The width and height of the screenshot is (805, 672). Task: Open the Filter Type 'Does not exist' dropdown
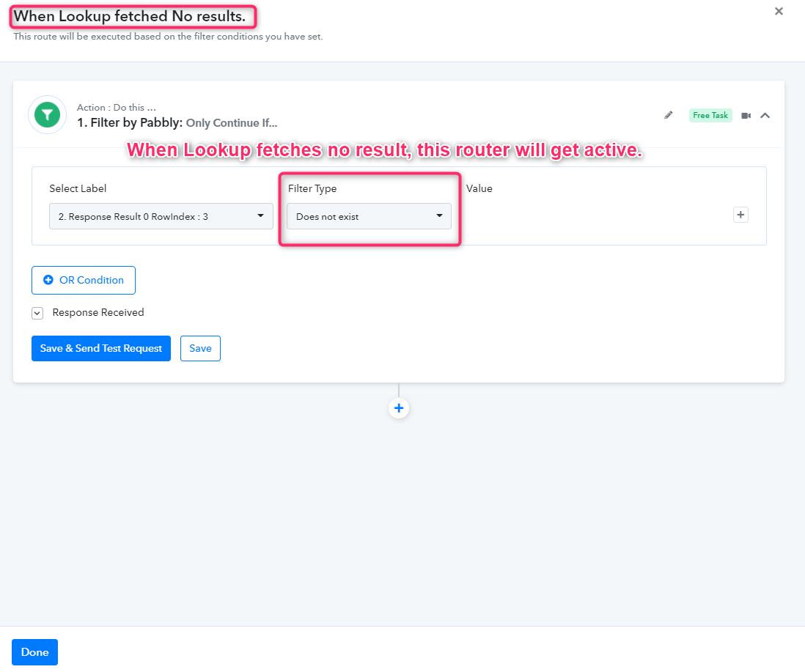point(368,216)
